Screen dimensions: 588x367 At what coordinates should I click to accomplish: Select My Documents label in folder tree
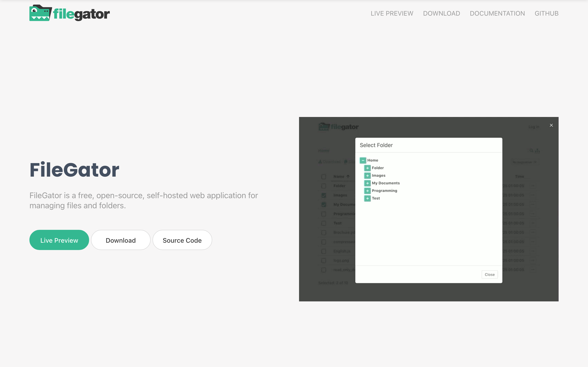pyautogui.click(x=386, y=183)
